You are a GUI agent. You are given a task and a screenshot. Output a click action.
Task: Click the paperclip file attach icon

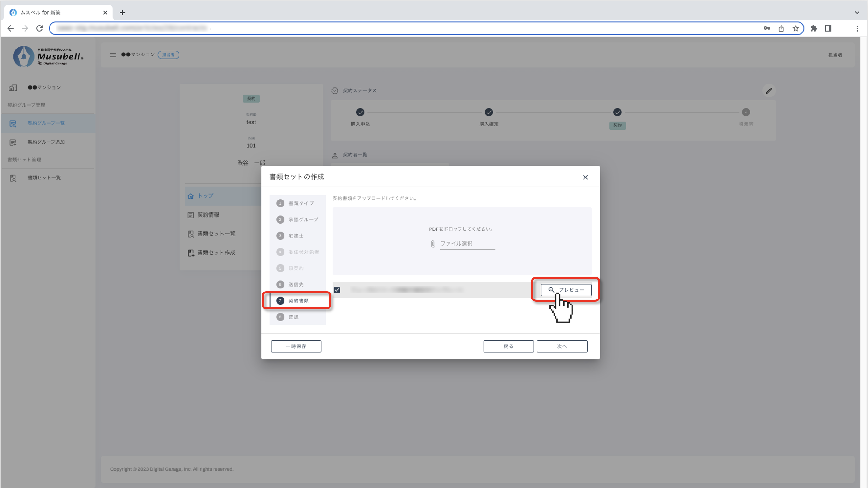pyautogui.click(x=433, y=244)
